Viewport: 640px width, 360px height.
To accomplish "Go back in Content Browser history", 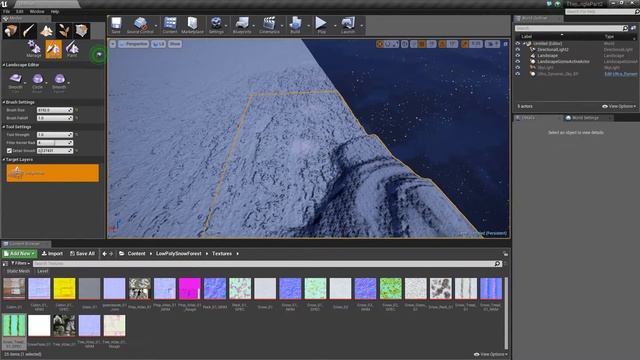I will pyautogui.click(x=104, y=253).
